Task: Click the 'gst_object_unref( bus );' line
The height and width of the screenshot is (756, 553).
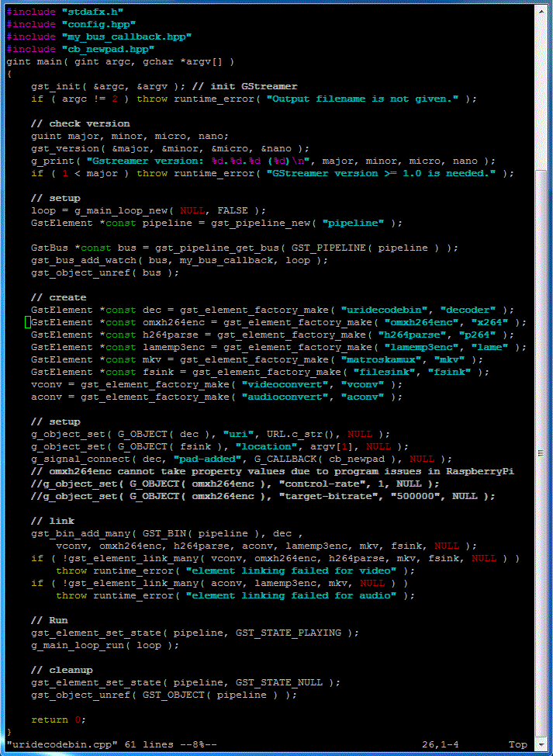Action: pos(105,273)
